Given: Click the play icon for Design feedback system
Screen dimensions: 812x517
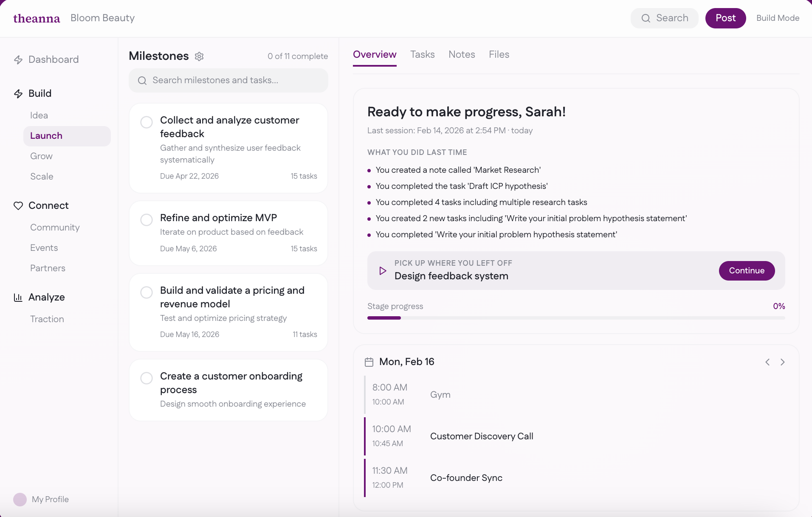Looking at the screenshot, I should point(383,270).
